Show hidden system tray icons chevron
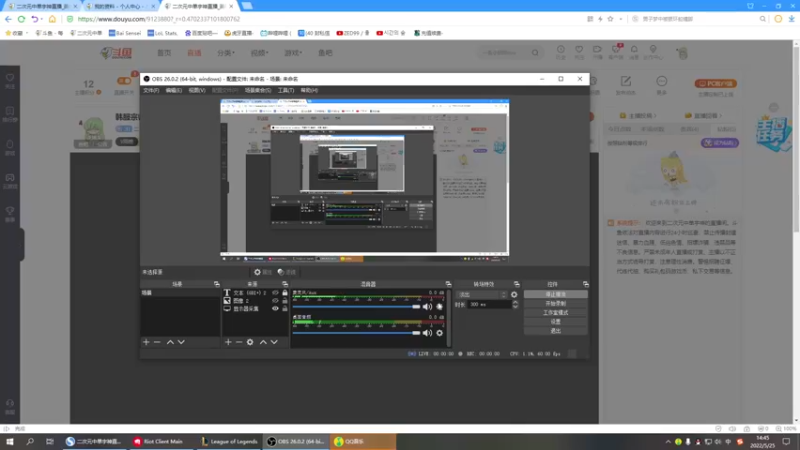 coord(668,442)
